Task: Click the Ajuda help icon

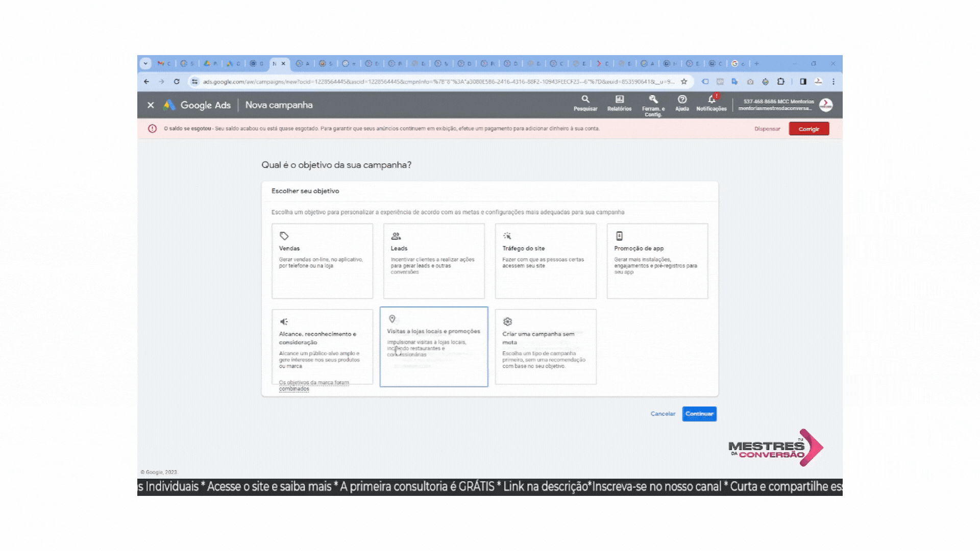Action: pyautogui.click(x=682, y=99)
